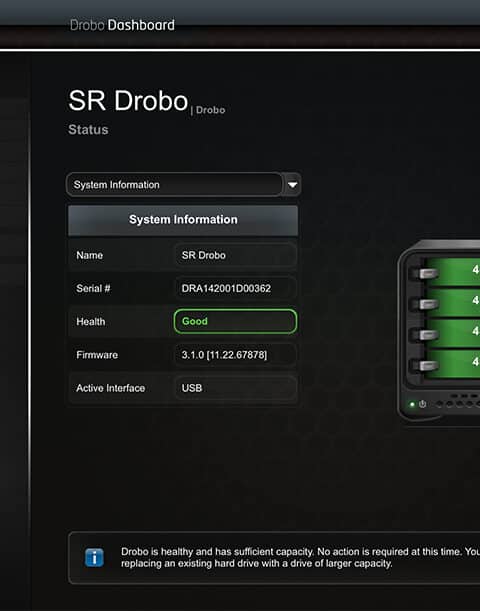480x611 pixels.
Task: Click the Drobo model label beside title
Action: click(x=210, y=110)
